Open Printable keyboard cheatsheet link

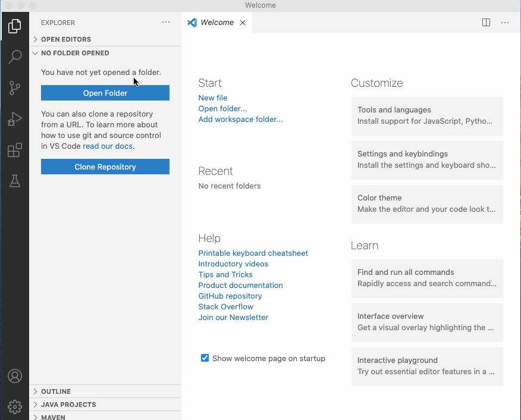coord(253,253)
